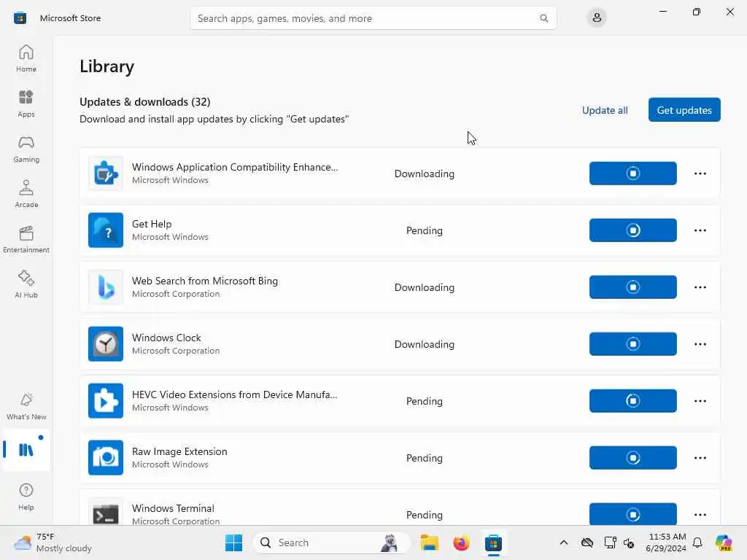Stop download of Windows Application Compatibility Enhancements
Screen dimensions: 747x560
632,174
